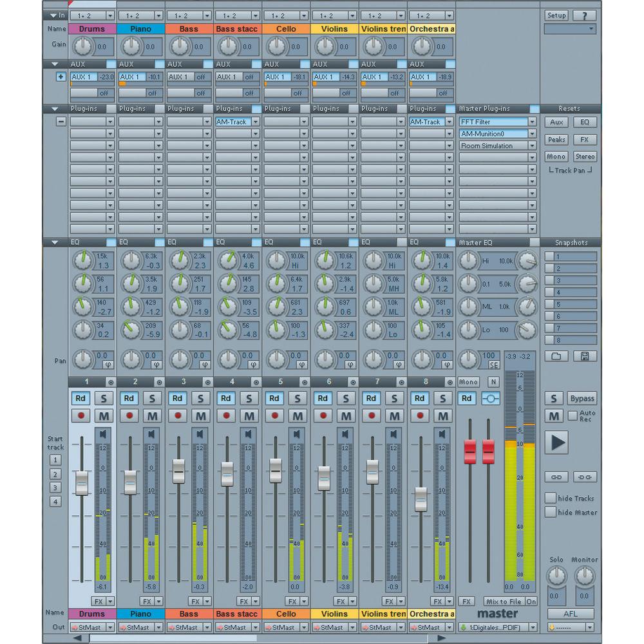Open the FFT Filter master plug-in dropdown
Image resolution: width=644 pixels, height=644 pixels.
click(533, 122)
